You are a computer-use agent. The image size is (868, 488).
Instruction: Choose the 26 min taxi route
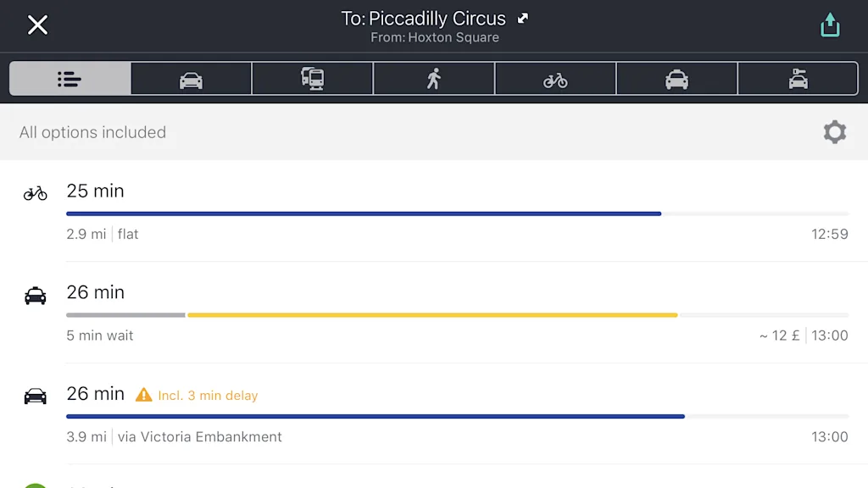tap(434, 313)
